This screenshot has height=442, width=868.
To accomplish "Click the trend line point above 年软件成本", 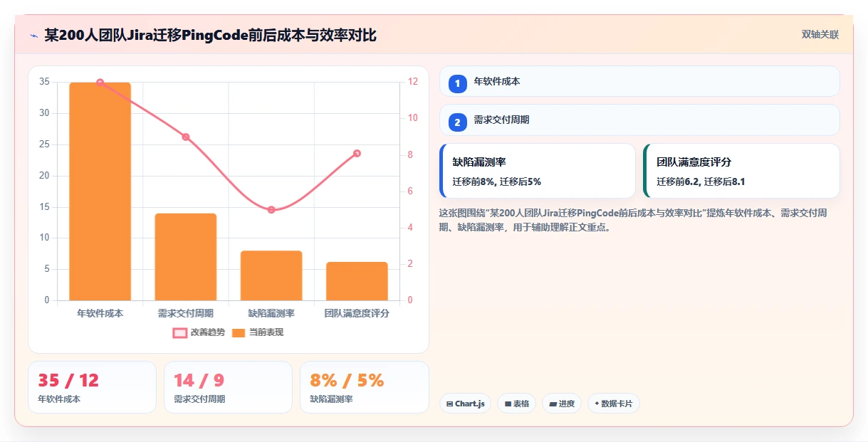I will [100, 83].
